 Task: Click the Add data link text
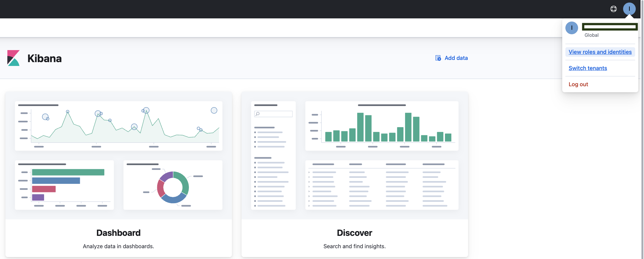(x=456, y=58)
